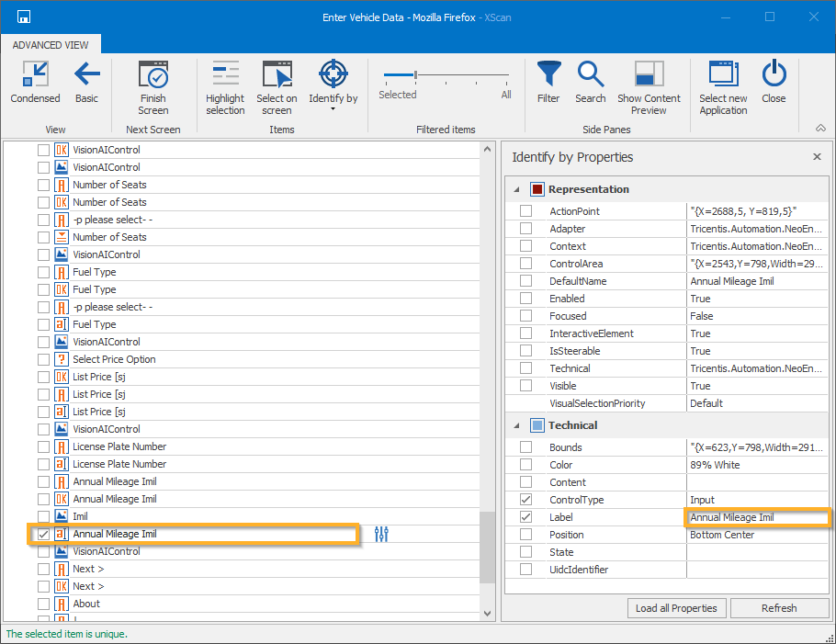Click the Finish Screen icon
Screen dimensions: 836x644
(153, 75)
